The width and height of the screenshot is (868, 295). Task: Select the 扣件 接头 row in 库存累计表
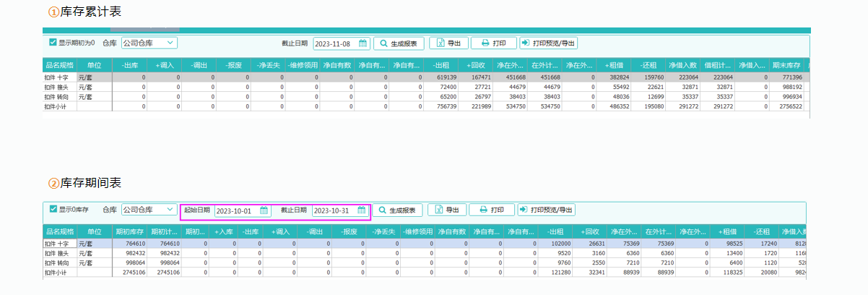59,87
